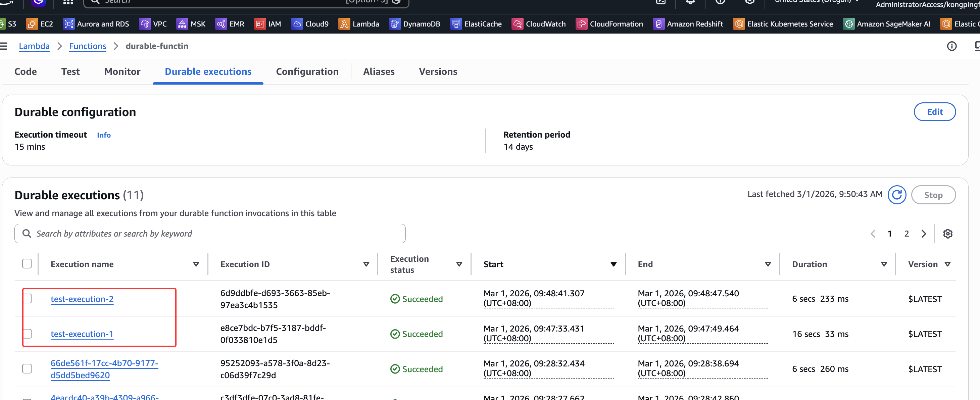The image size is (980, 400).
Task: Click the page info circle icon
Action: 951,46
